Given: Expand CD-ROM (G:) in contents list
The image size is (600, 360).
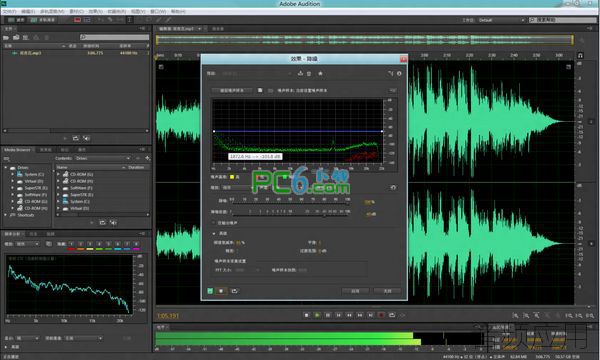Looking at the screenshot, I should click(59, 174).
